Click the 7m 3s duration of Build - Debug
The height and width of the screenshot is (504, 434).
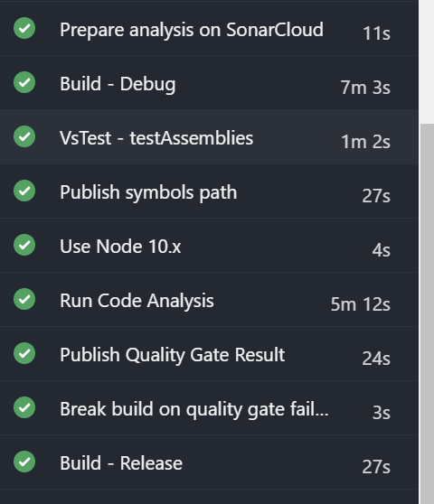click(365, 88)
